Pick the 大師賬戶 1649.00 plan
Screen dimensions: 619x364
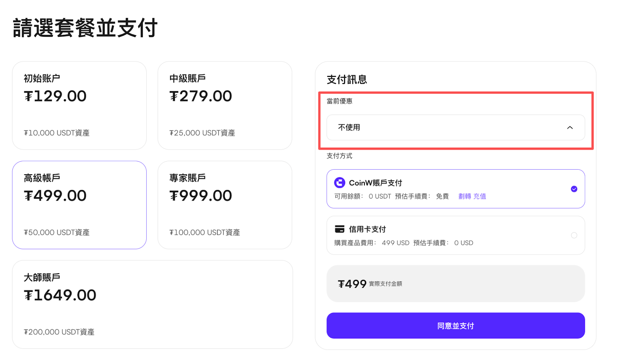(x=152, y=304)
